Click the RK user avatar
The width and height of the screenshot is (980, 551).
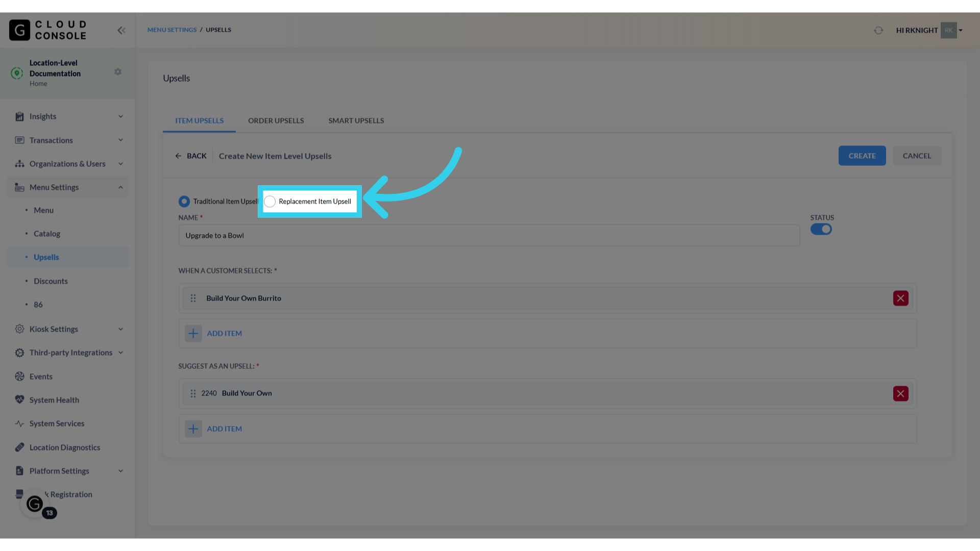coord(948,30)
